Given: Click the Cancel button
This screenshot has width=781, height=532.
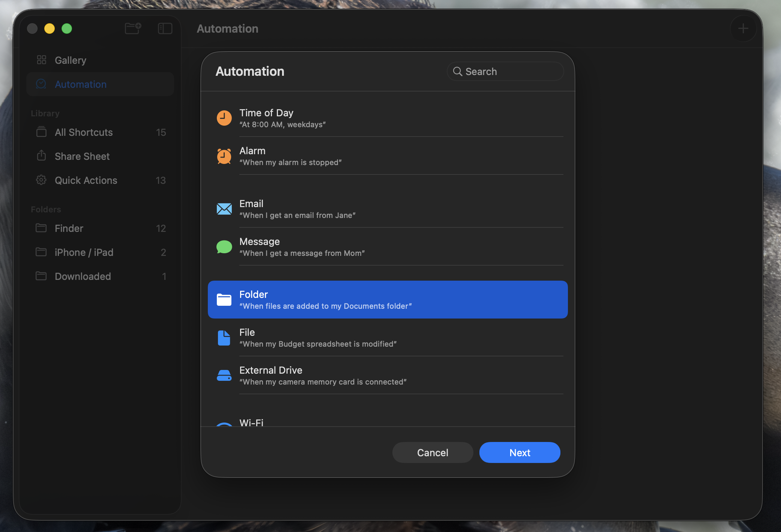Looking at the screenshot, I should (x=433, y=452).
